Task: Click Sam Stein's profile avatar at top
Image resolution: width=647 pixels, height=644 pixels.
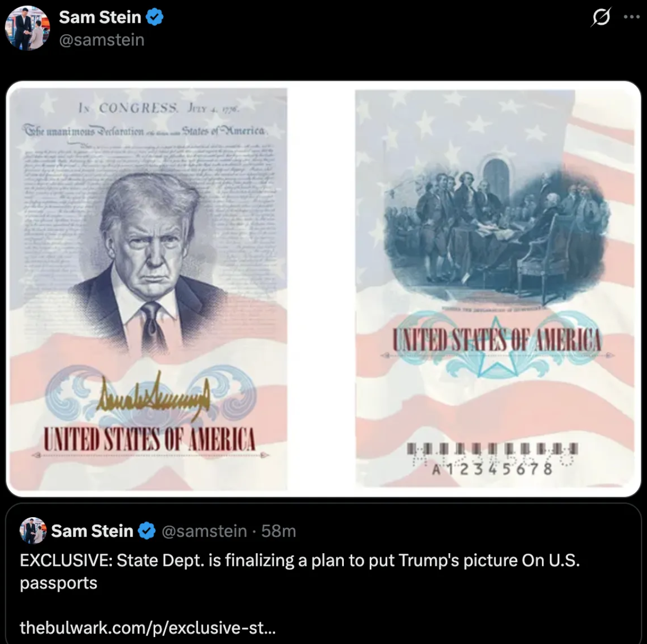Action: point(27,28)
